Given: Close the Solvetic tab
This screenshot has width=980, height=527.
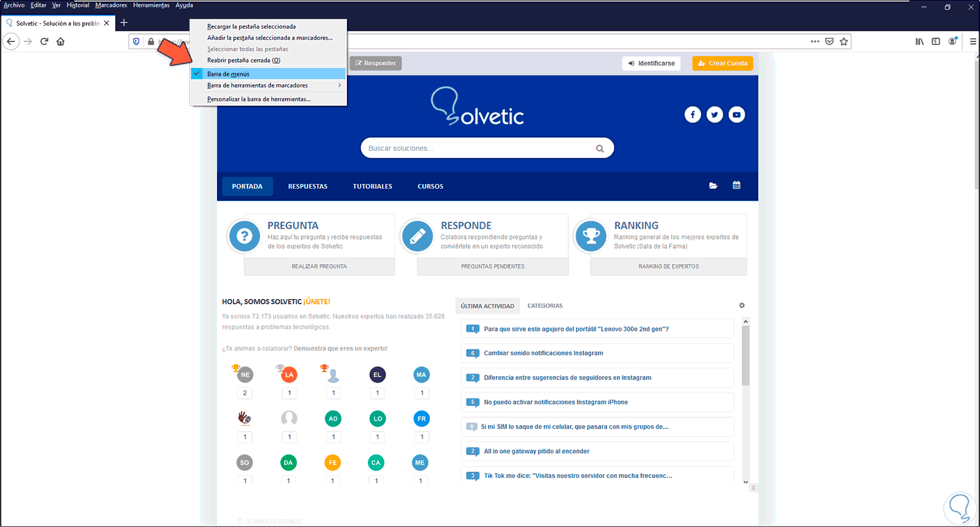Looking at the screenshot, I should (106, 23).
